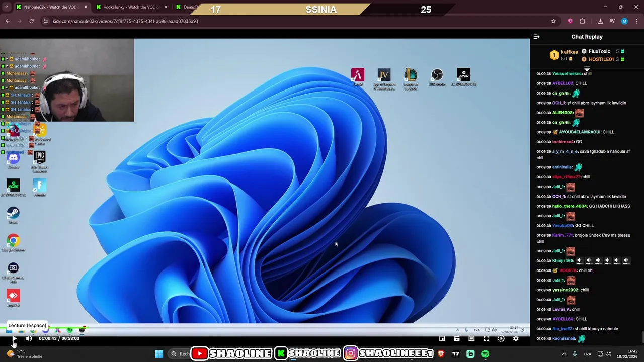The image size is (644, 362).
Task: Open browser downloads
Action: pyautogui.click(x=600, y=21)
